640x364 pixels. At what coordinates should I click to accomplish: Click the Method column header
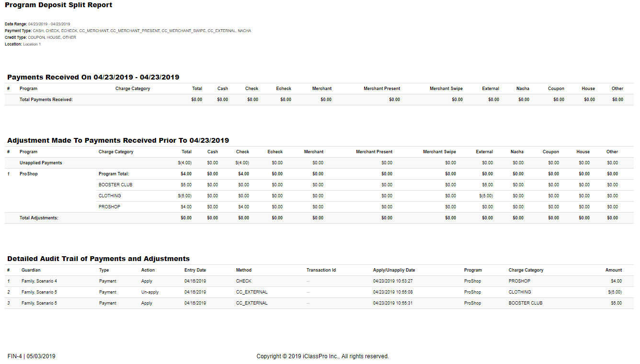(244, 270)
